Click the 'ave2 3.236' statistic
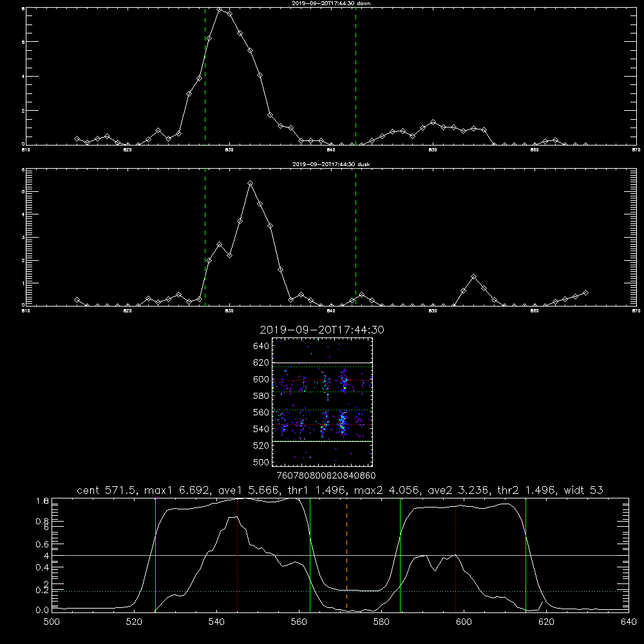 (459, 490)
